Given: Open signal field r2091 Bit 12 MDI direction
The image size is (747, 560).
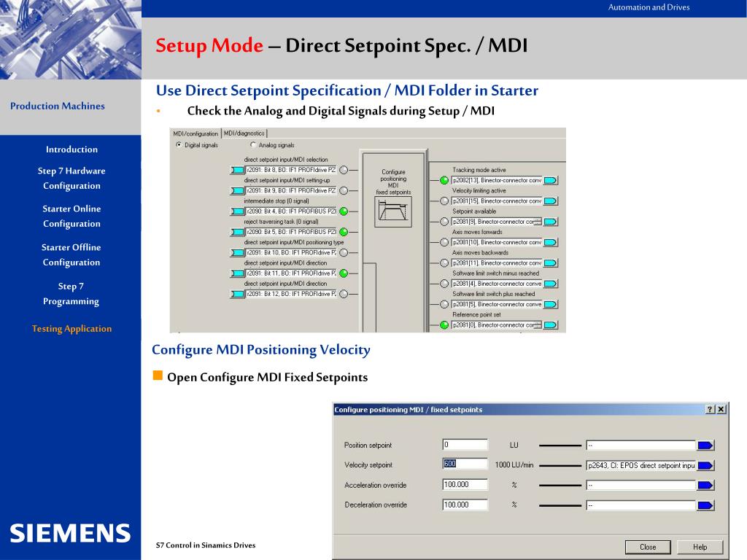Looking at the screenshot, I should coord(290,295).
